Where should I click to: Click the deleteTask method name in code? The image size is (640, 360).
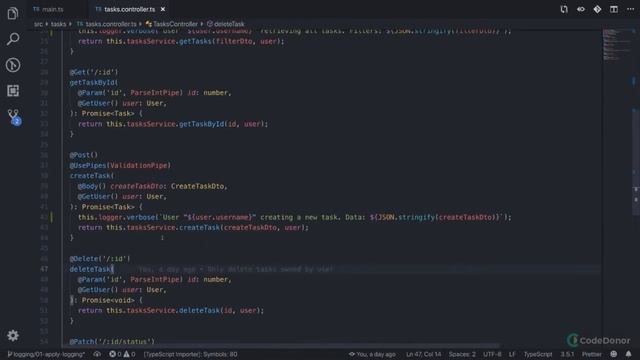(x=91, y=269)
